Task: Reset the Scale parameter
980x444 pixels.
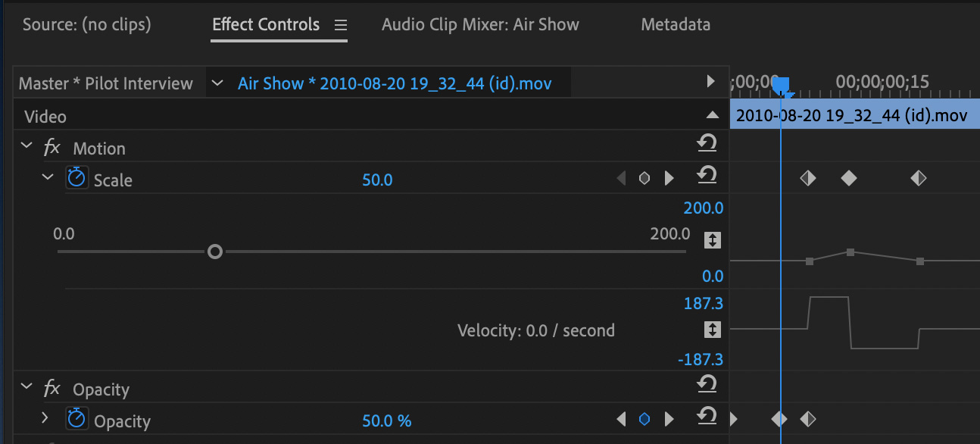Action: [707, 175]
